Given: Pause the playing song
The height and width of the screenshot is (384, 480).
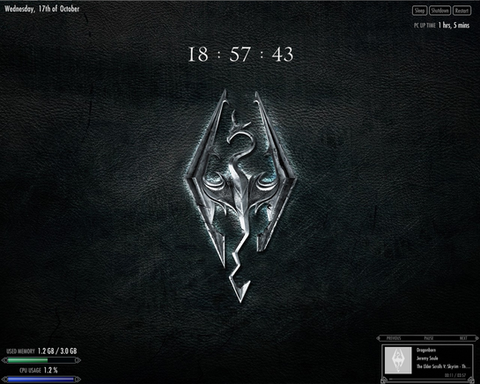Looking at the screenshot, I should 429,338.
